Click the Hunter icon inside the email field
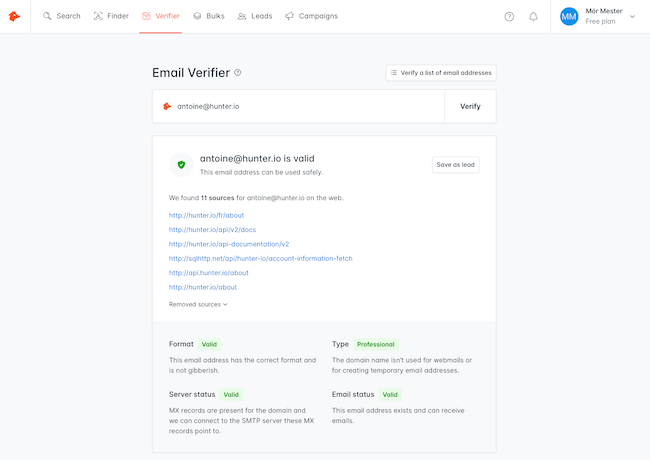 pyautogui.click(x=167, y=106)
